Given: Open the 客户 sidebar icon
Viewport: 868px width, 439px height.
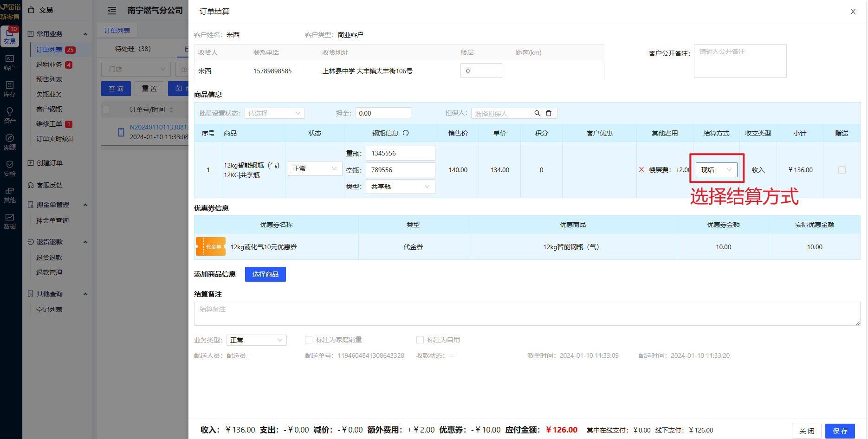Looking at the screenshot, I should click(10, 63).
